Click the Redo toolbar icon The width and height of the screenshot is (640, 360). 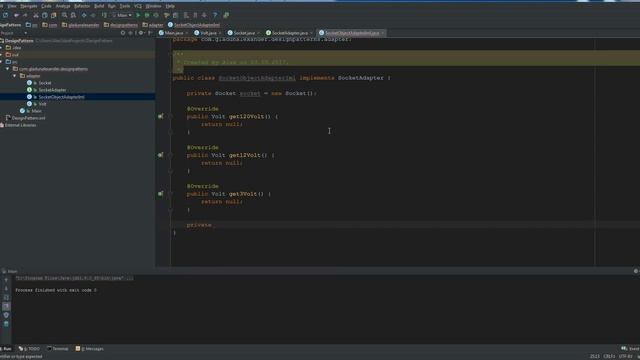coord(25,15)
